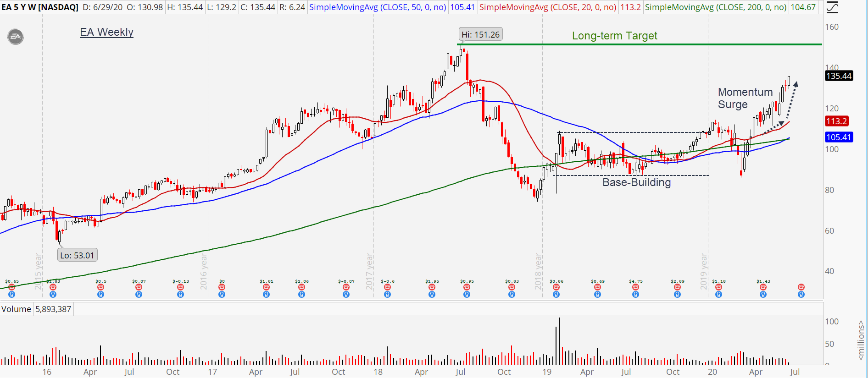Click the 105.41 value in the header
This screenshot has height=378, width=868.
[462, 7]
